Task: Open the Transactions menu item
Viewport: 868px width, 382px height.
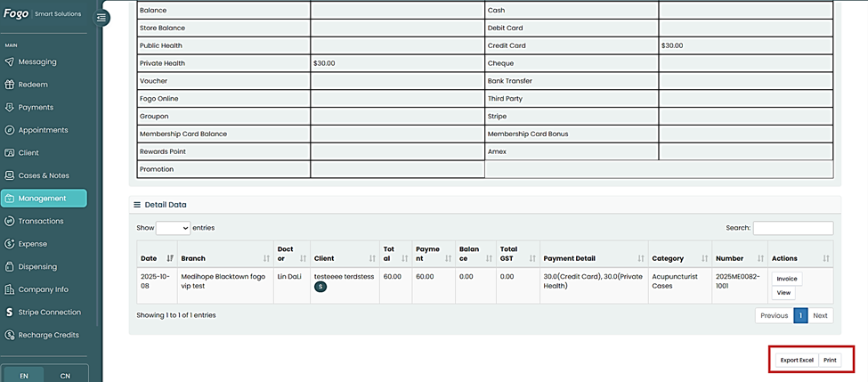Action: (x=41, y=221)
